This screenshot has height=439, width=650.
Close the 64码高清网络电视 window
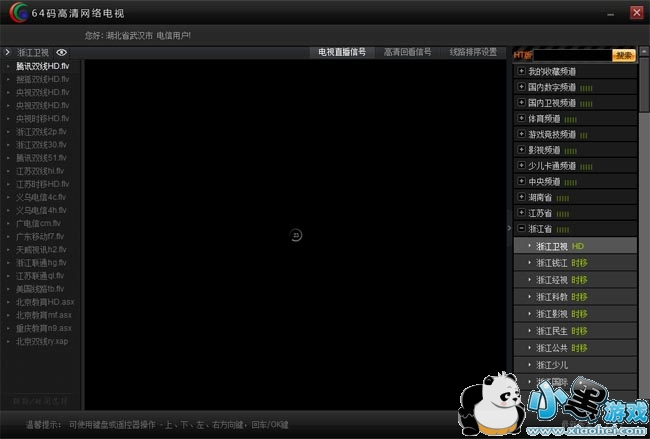pyautogui.click(x=637, y=12)
